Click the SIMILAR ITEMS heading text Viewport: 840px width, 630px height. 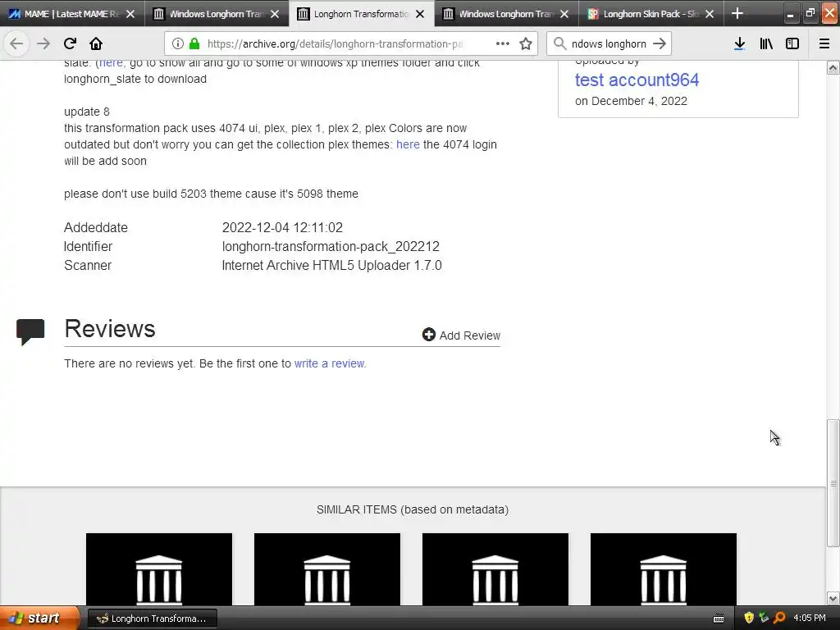(x=413, y=509)
